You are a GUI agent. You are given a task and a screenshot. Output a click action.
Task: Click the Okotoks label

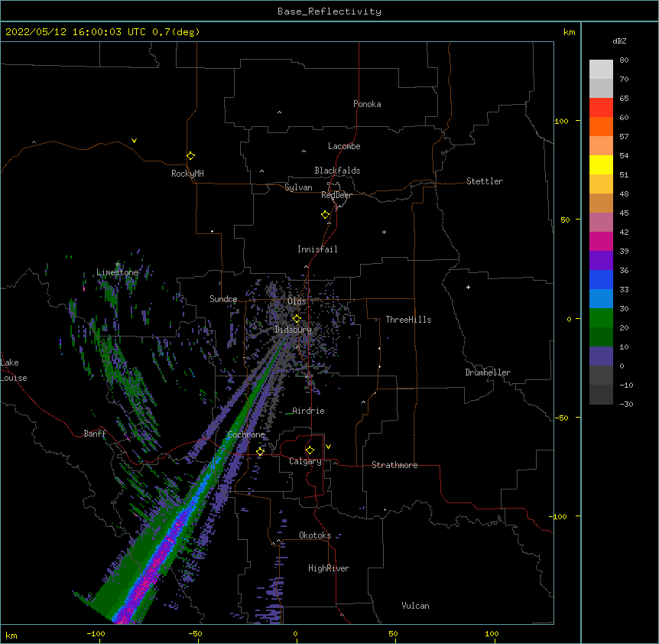(315, 535)
